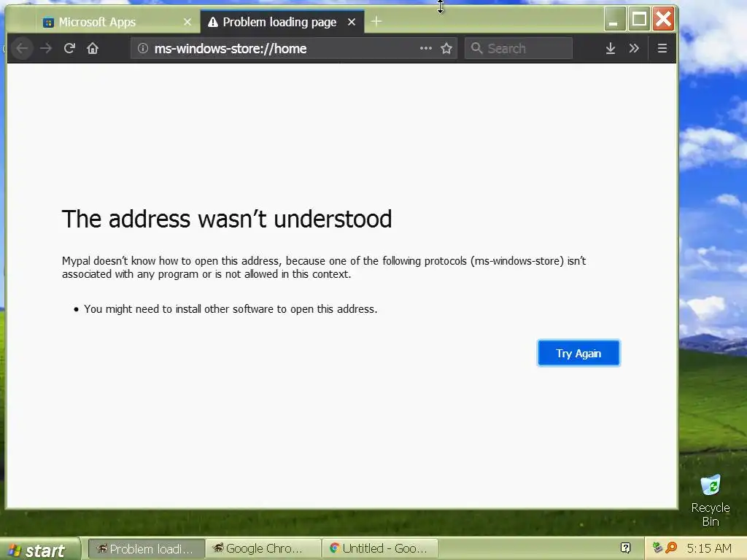The image size is (747, 560).
Task: Click the help question-mark tray icon
Action: pos(625,548)
